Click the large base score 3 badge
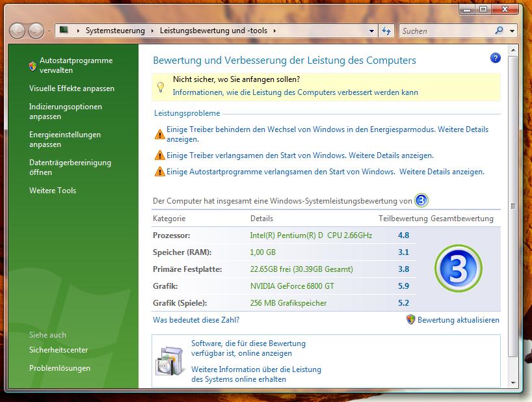 (458, 269)
